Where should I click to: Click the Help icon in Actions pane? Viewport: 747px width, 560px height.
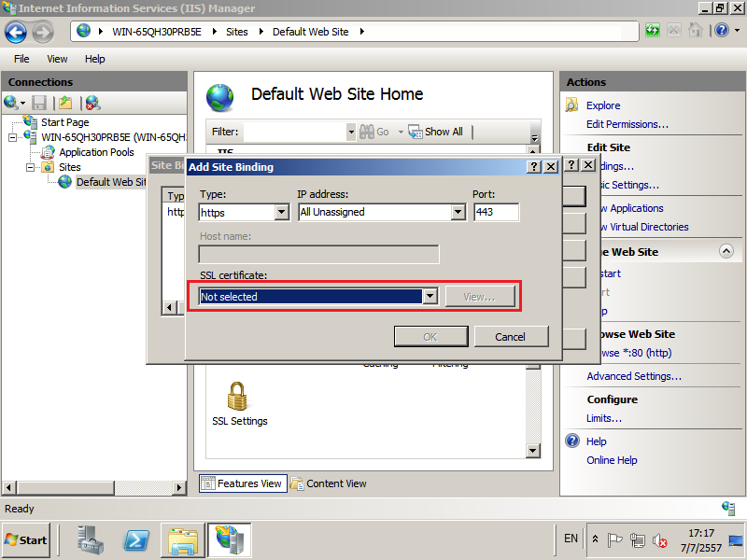pos(572,441)
